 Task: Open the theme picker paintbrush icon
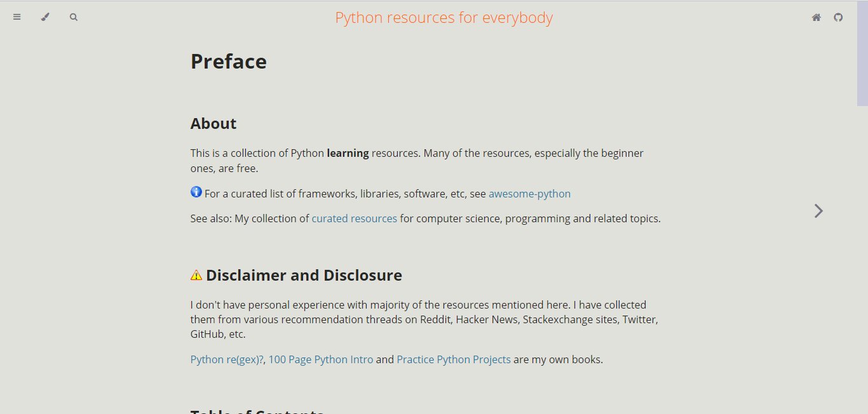(x=45, y=17)
